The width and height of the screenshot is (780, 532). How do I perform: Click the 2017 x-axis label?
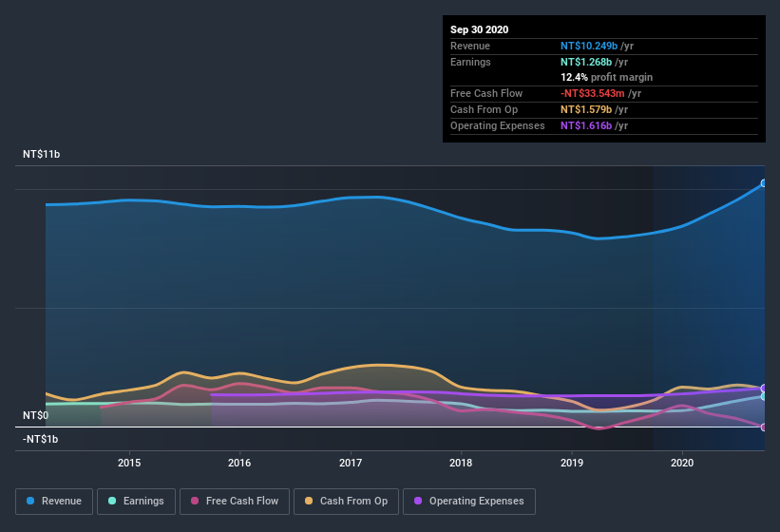pos(351,463)
